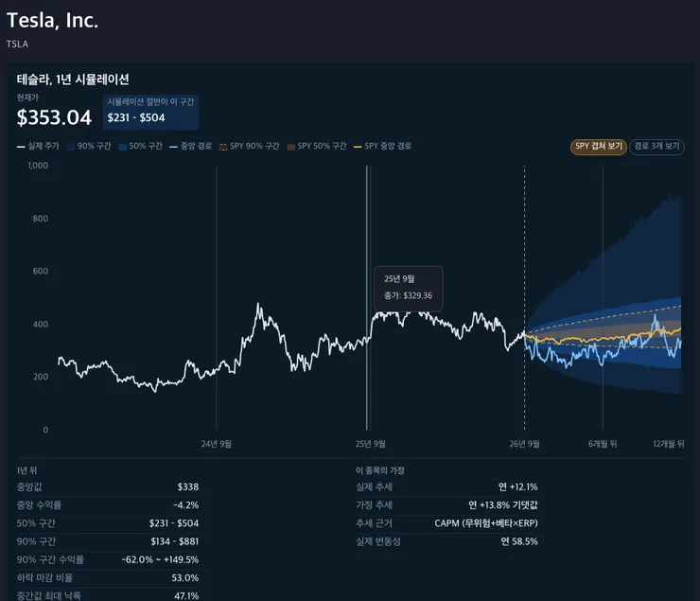Screen dimensions: 700x601
Task: Click the 'Tesla, Inc.' title
Action: [52, 21]
